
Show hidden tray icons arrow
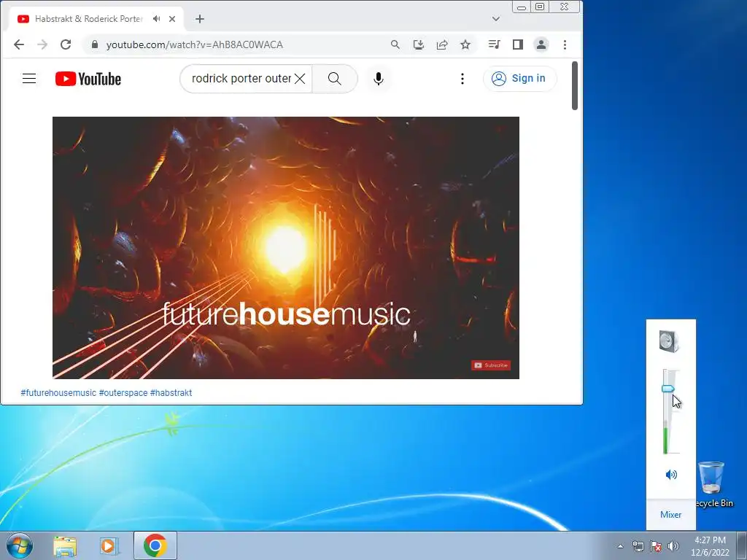coord(620,546)
